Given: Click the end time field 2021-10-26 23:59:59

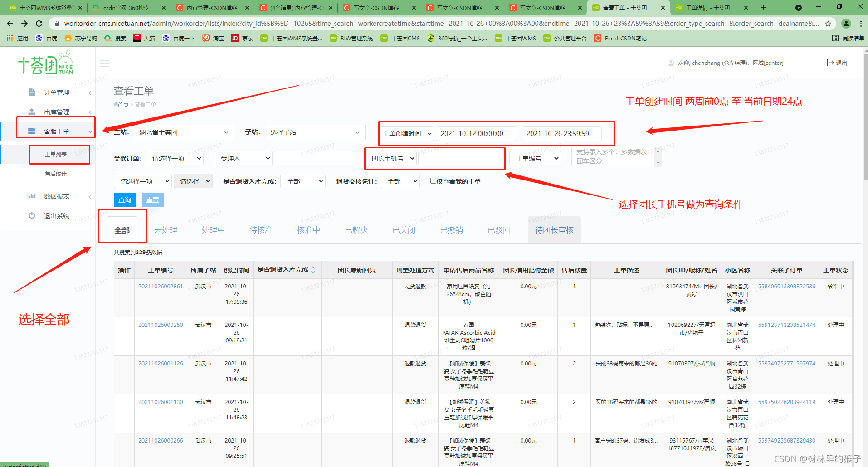Looking at the screenshot, I should pyautogui.click(x=561, y=134).
